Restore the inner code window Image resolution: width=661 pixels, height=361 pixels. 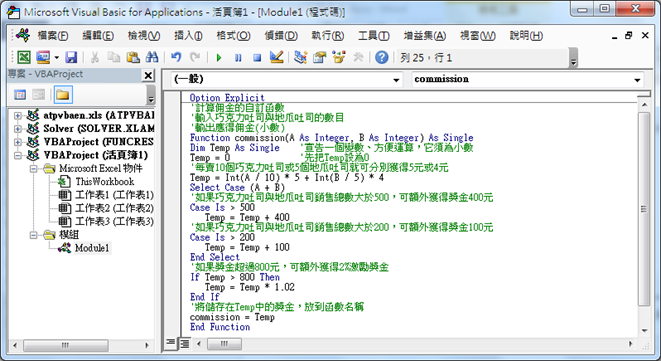click(x=629, y=35)
